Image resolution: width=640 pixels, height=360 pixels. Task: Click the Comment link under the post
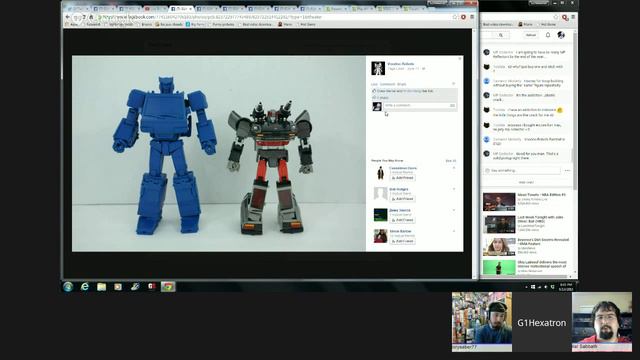coord(387,84)
